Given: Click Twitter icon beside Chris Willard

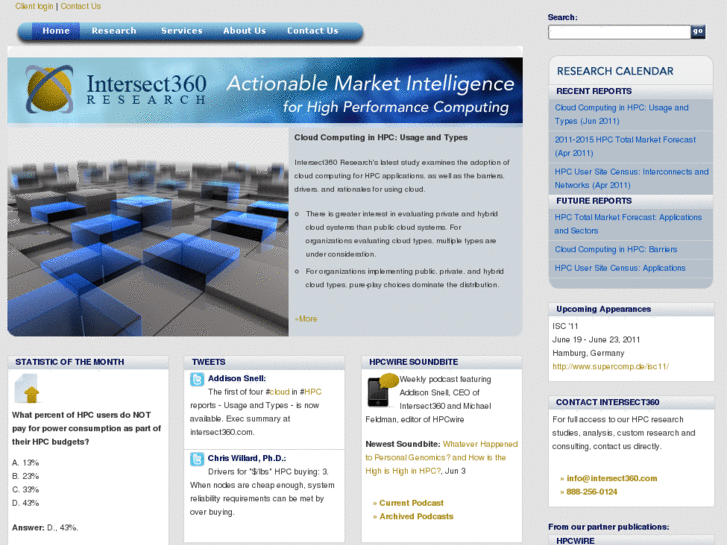Looking at the screenshot, I should [197, 459].
